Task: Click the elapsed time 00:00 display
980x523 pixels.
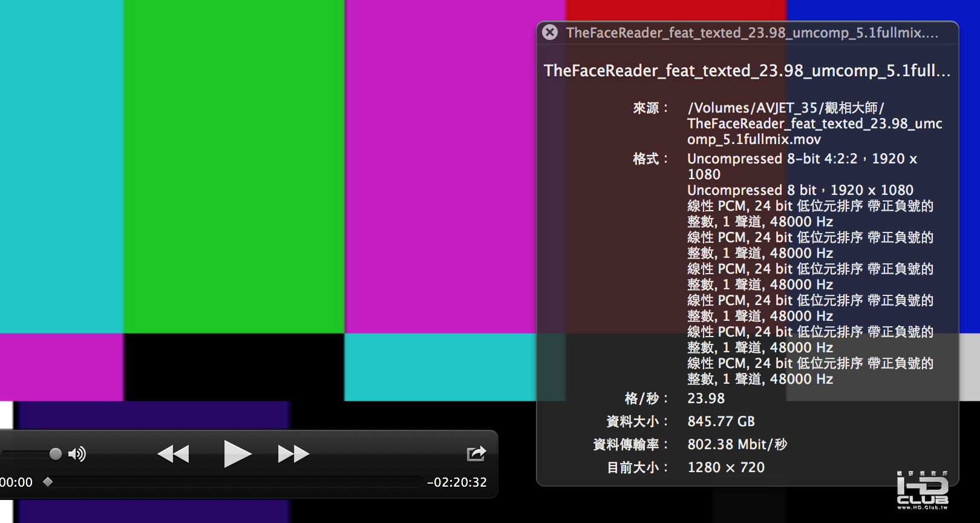Action: [x=16, y=482]
